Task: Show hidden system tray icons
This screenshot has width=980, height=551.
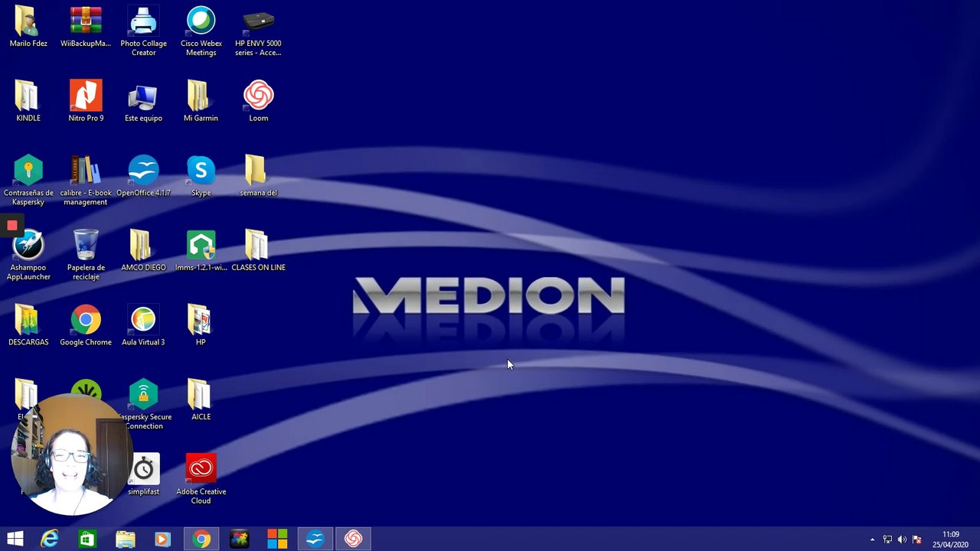Action: [x=872, y=540]
